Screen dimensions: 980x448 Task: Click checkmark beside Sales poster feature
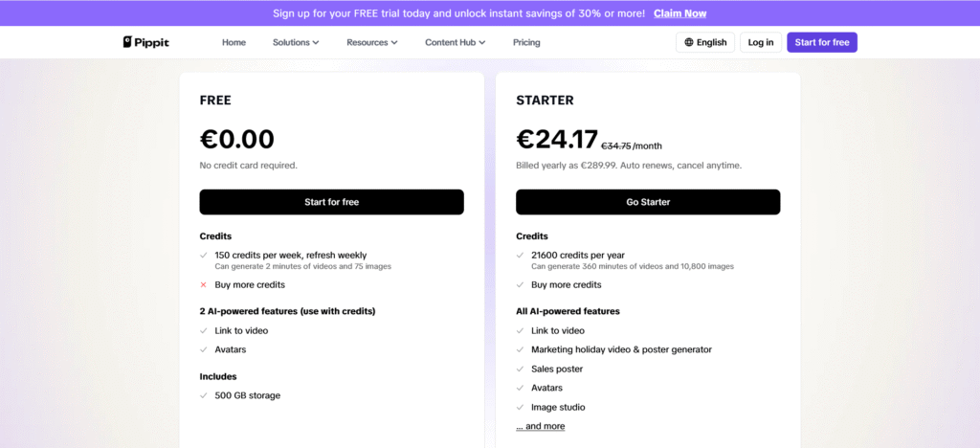(520, 369)
